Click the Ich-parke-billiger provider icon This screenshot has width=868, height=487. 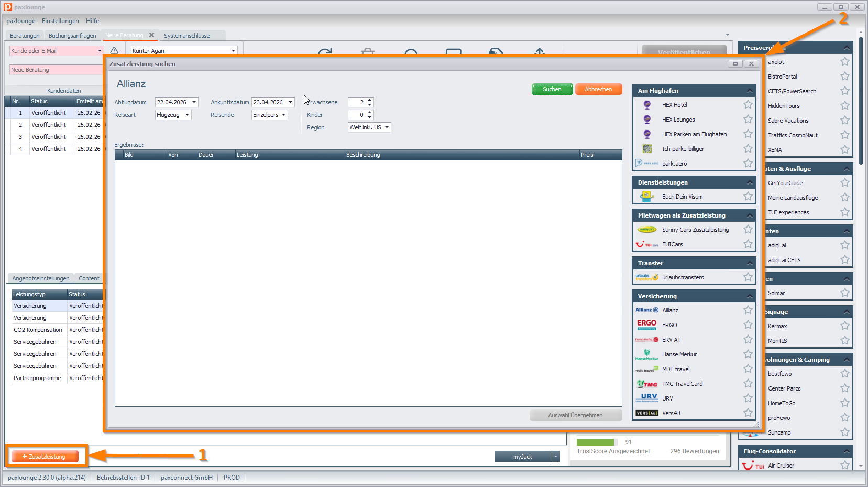click(647, 149)
